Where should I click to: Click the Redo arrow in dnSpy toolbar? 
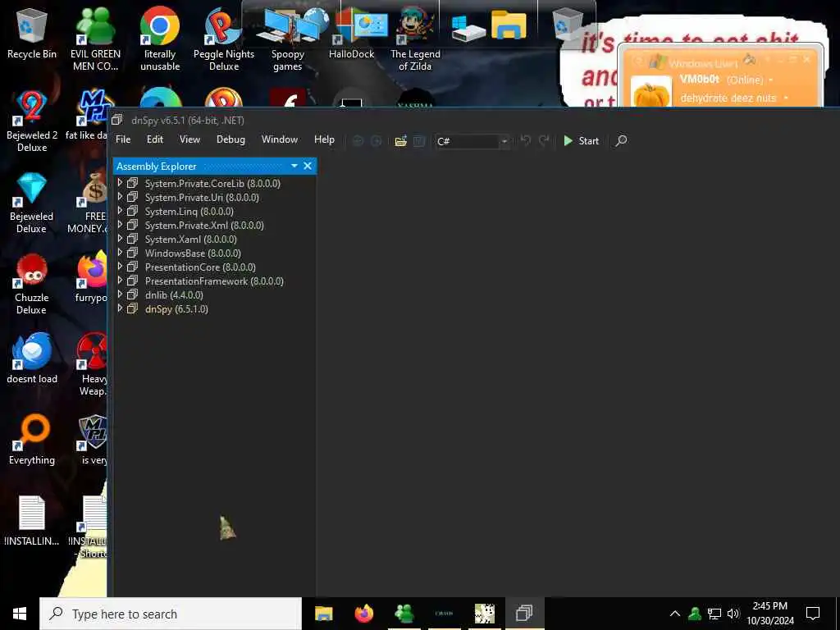(x=544, y=140)
